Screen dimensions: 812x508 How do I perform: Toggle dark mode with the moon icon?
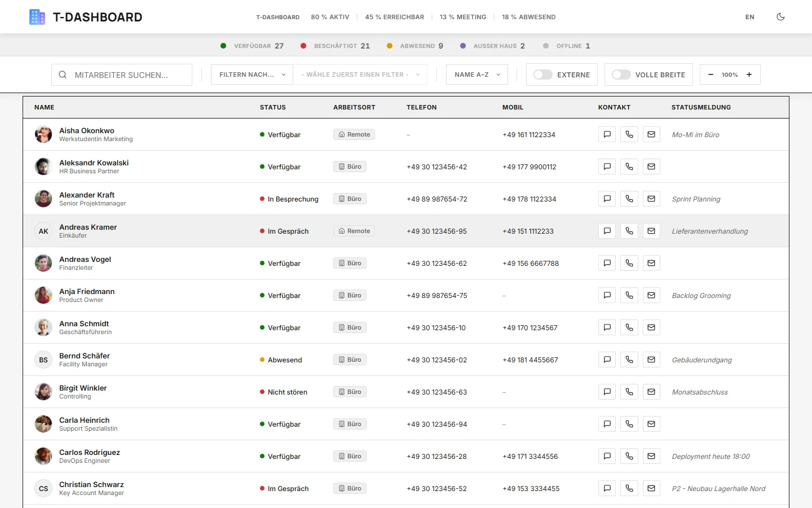pyautogui.click(x=780, y=17)
